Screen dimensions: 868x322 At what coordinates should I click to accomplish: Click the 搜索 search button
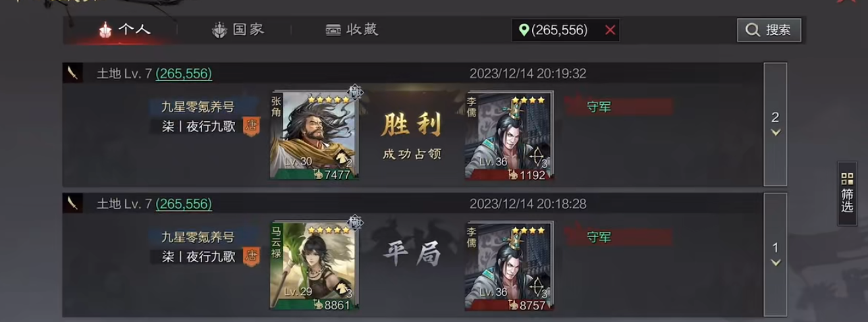click(769, 30)
